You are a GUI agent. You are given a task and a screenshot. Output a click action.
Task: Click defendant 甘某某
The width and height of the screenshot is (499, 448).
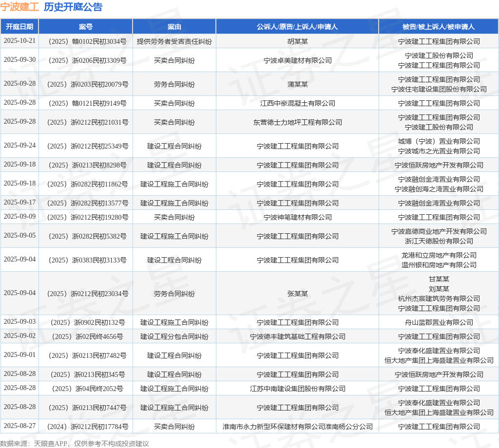pyautogui.click(x=439, y=279)
